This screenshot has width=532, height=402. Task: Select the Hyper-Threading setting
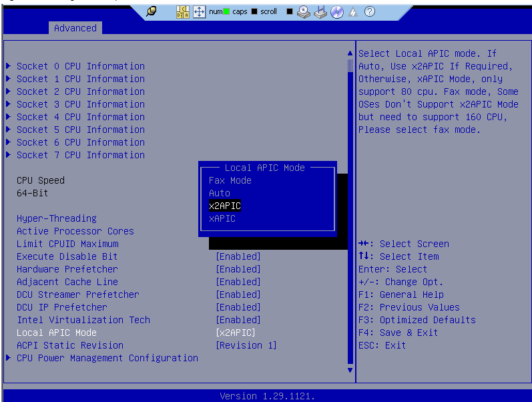(x=57, y=218)
